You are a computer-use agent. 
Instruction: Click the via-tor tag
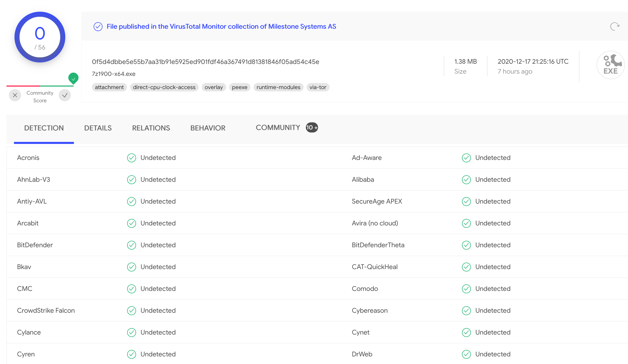point(318,87)
